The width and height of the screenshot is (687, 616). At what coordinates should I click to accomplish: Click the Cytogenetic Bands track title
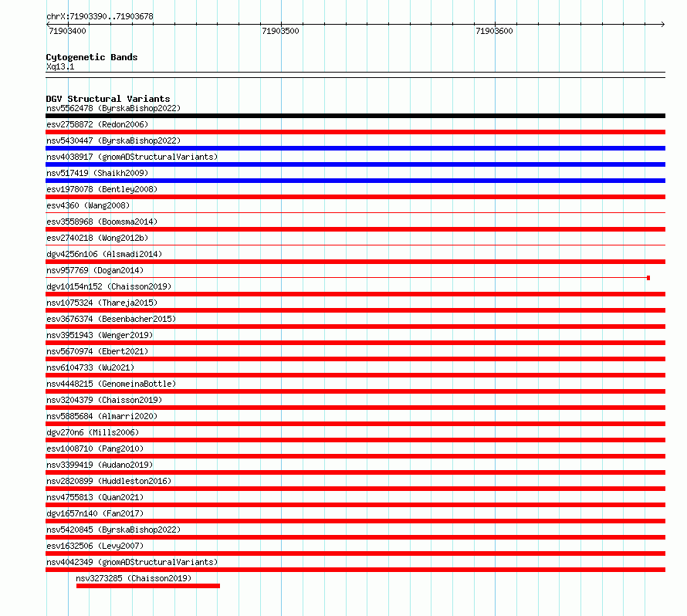pos(92,57)
